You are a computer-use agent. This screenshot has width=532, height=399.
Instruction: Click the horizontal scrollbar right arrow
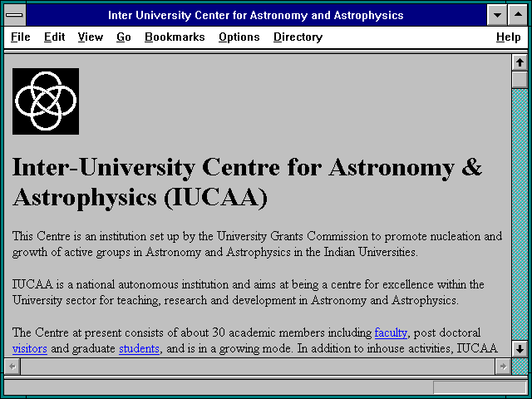pyautogui.click(x=503, y=367)
